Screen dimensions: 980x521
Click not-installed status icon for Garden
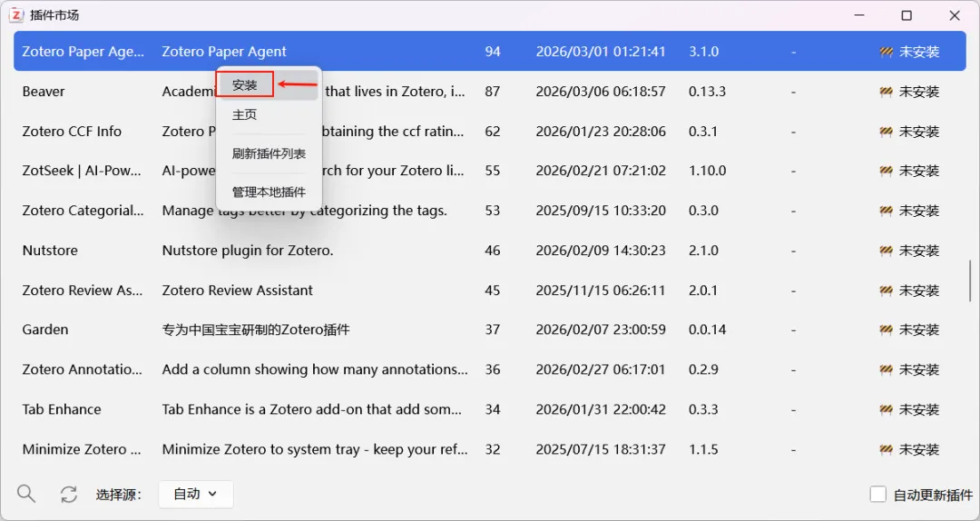point(886,329)
